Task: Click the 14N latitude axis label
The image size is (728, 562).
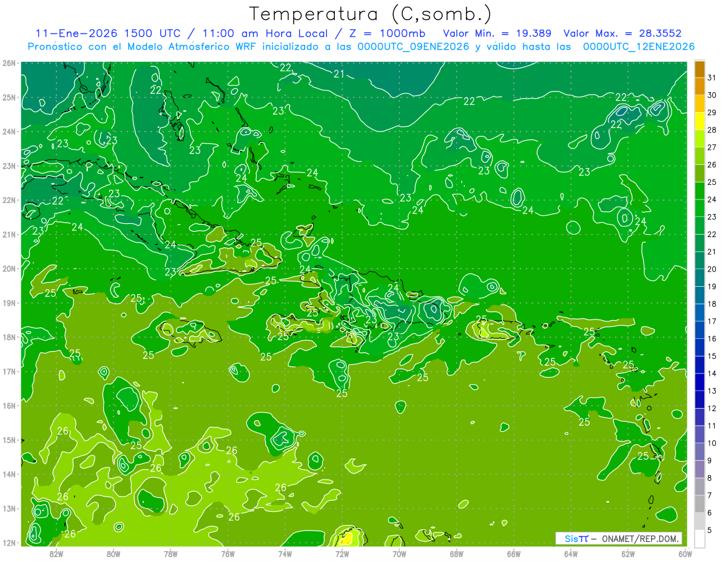Action: pos(9,474)
